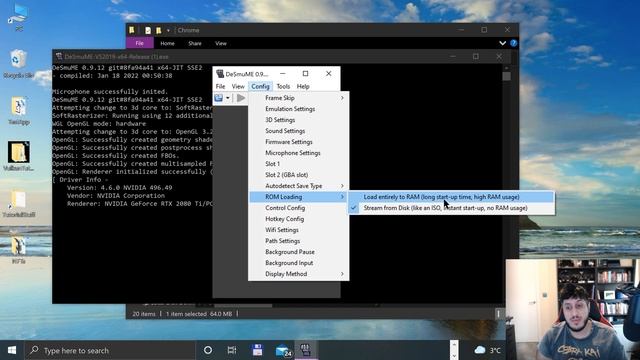
Task: Click the File tab in Explorer window
Action: coord(140,43)
